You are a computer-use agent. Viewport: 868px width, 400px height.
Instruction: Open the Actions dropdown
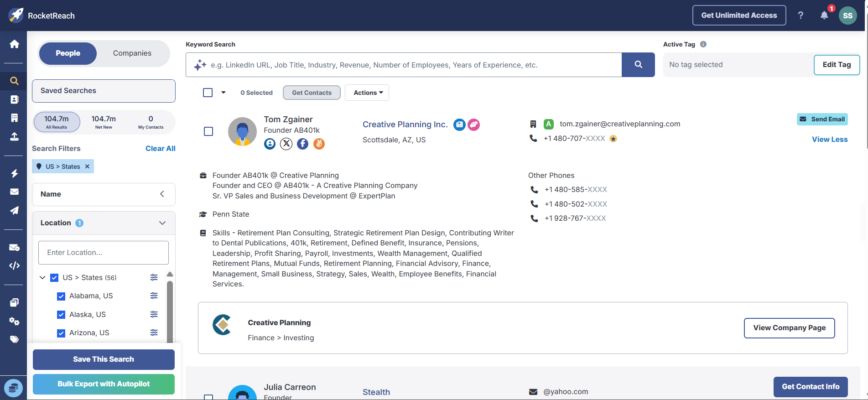[x=367, y=93]
